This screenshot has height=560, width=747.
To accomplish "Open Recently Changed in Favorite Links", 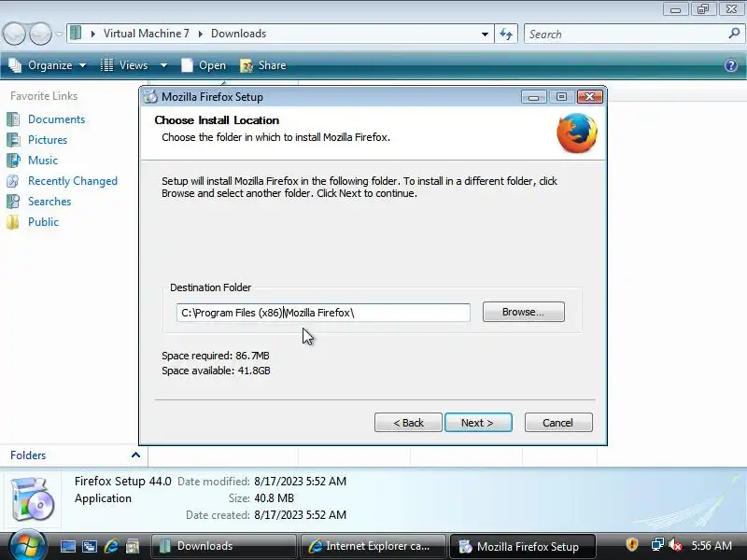I will click(73, 181).
